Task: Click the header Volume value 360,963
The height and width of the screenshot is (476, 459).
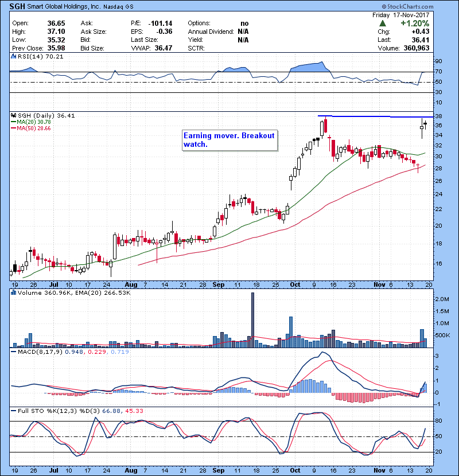Action: [417, 48]
